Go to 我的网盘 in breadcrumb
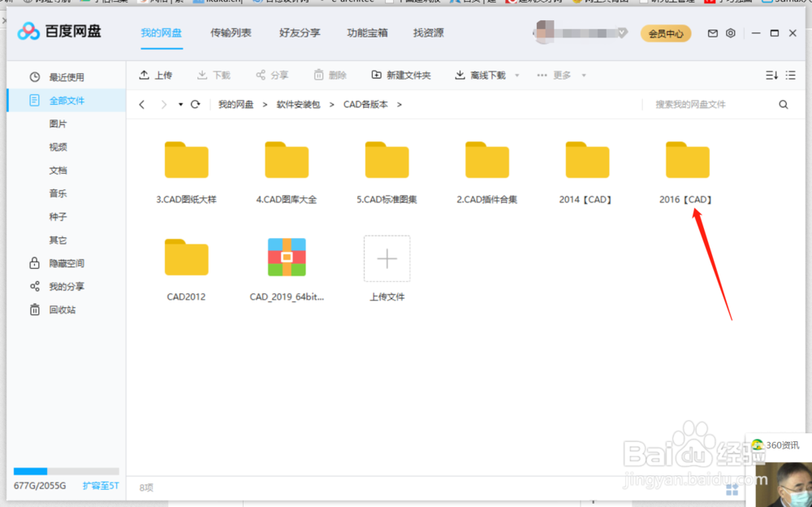The image size is (812, 507). point(235,104)
